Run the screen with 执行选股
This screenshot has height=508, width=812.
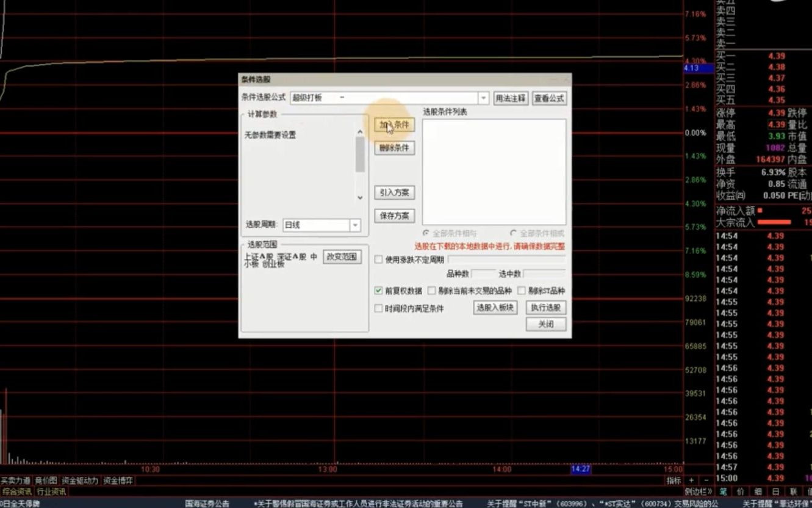546,308
